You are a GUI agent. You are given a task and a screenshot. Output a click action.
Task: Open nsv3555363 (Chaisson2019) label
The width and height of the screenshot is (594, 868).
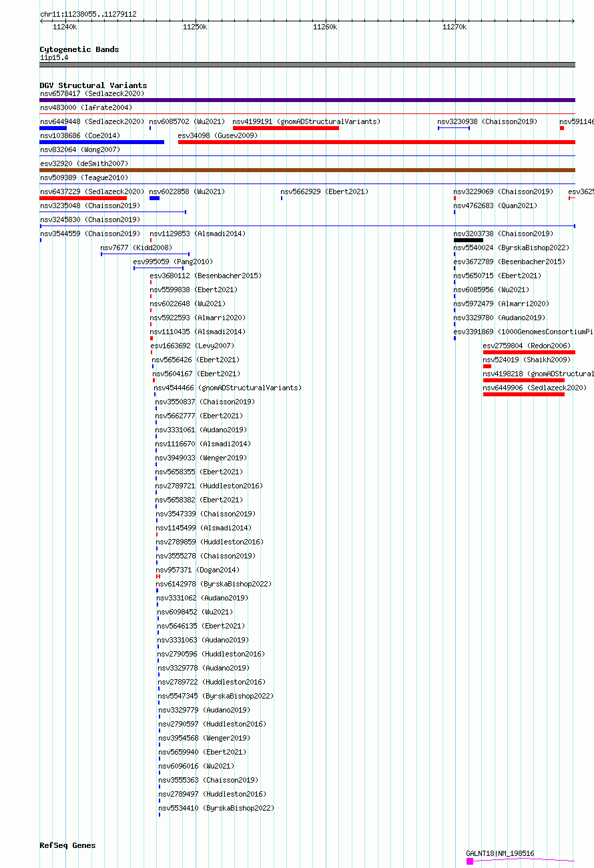pyautogui.click(x=208, y=780)
